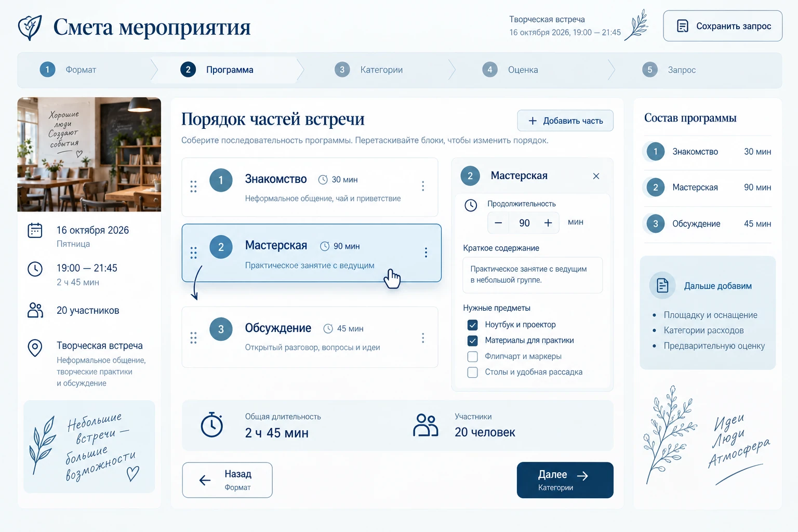This screenshot has height=532, width=798.
Task: Edit the Краткое содержание text box
Action: click(533, 275)
